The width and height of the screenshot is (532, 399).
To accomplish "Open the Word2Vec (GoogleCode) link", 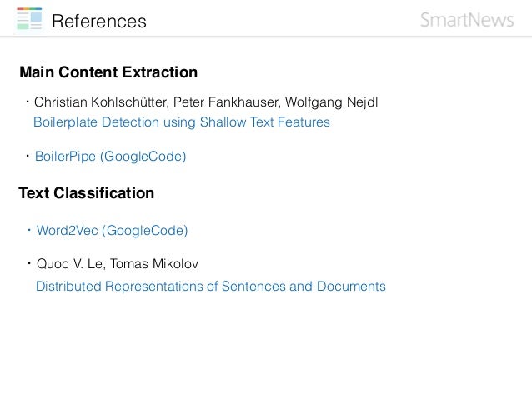I will [112, 231].
